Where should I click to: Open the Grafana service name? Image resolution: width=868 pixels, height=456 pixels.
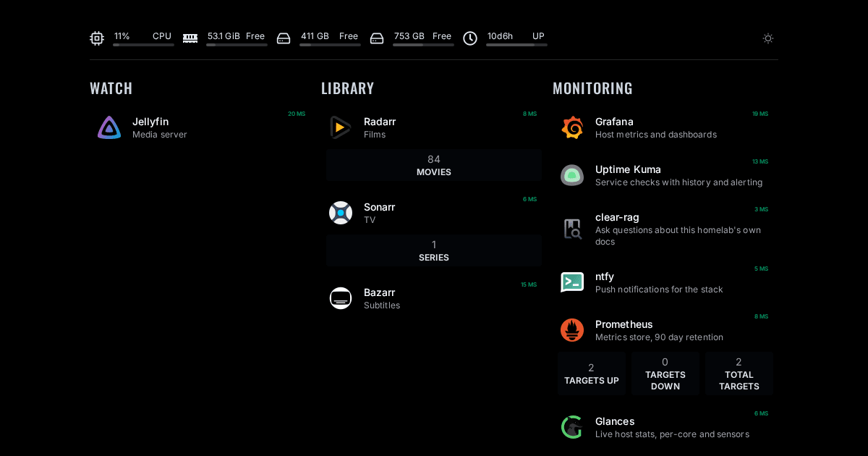614,122
